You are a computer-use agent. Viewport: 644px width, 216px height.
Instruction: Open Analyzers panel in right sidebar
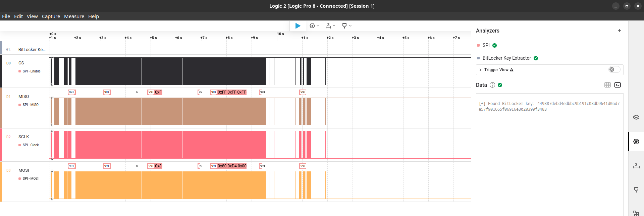point(636,142)
